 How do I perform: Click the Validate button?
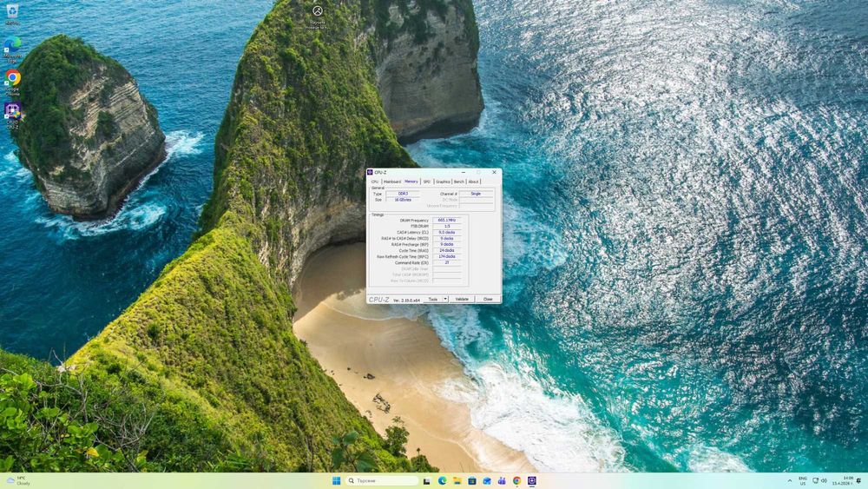coord(462,299)
